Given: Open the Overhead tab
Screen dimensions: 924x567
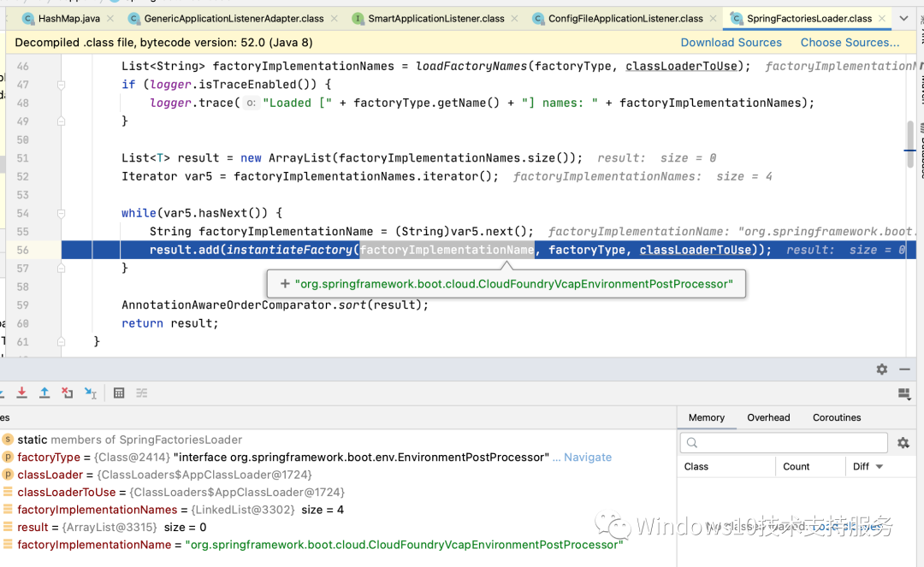Looking at the screenshot, I should coord(768,417).
